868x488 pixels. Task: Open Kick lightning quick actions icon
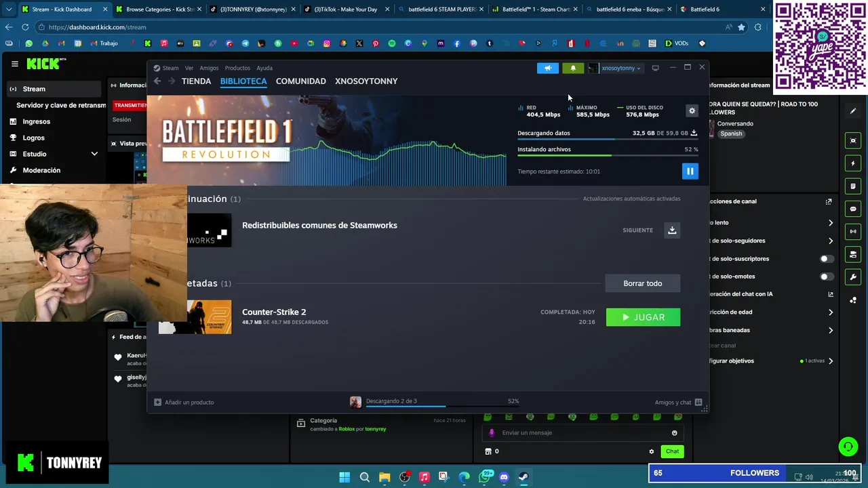click(x=853, y=163)
